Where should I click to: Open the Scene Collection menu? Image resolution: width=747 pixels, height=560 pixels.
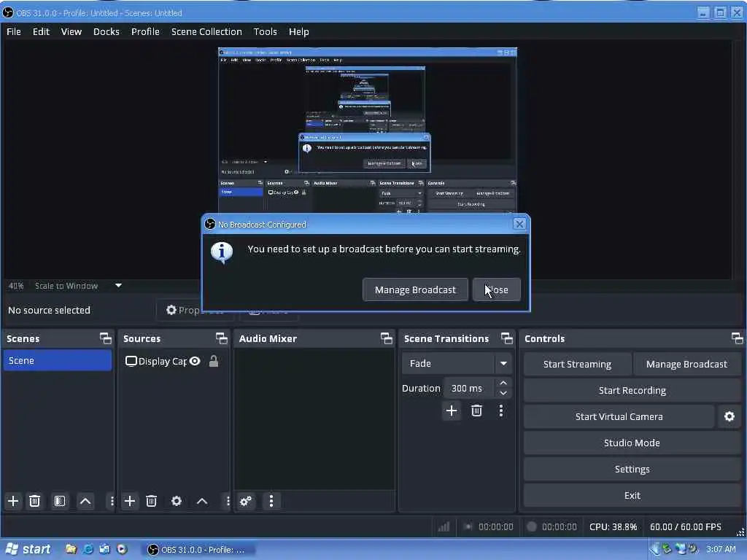[206, 31]
